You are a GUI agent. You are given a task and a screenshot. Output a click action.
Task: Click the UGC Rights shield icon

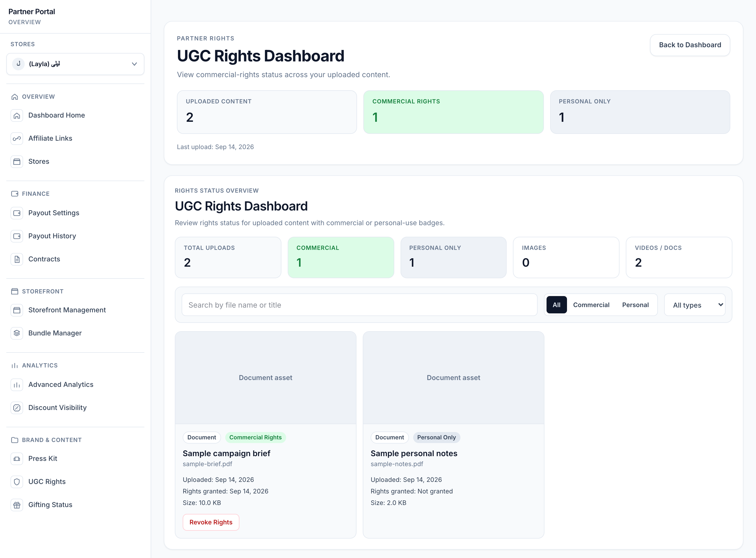(17, 482)
